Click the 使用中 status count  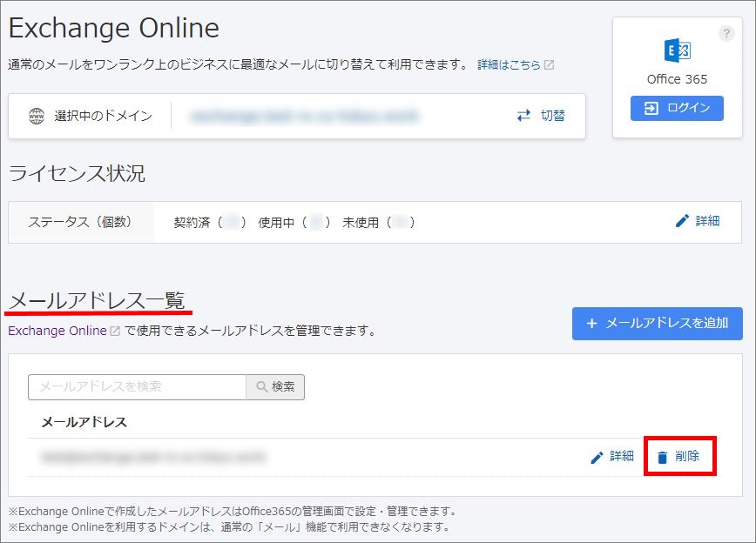(294, 222)
